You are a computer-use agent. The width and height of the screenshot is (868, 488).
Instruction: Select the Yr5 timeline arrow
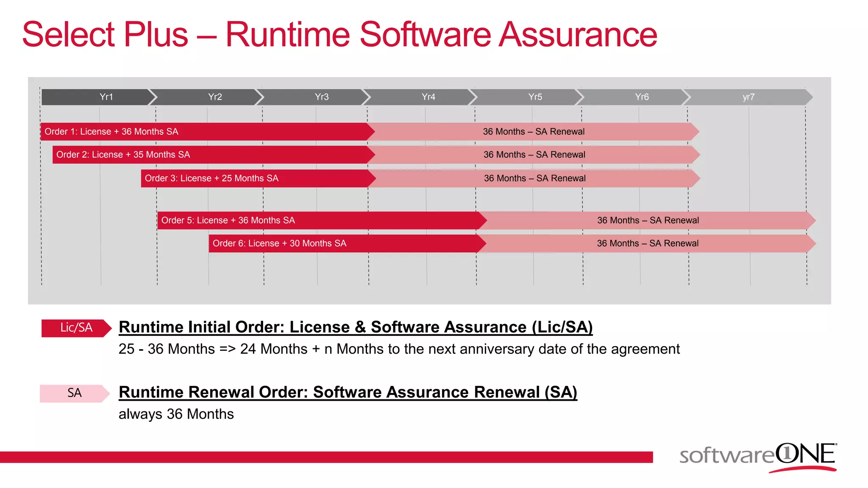528,97
